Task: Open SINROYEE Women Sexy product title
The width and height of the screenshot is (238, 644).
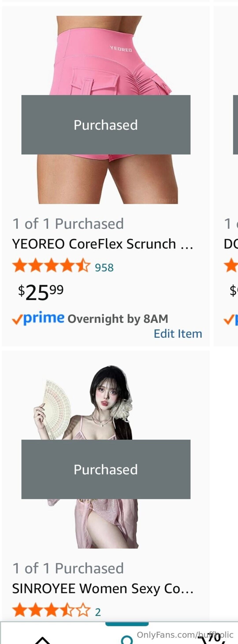Action: coord(102,588)
